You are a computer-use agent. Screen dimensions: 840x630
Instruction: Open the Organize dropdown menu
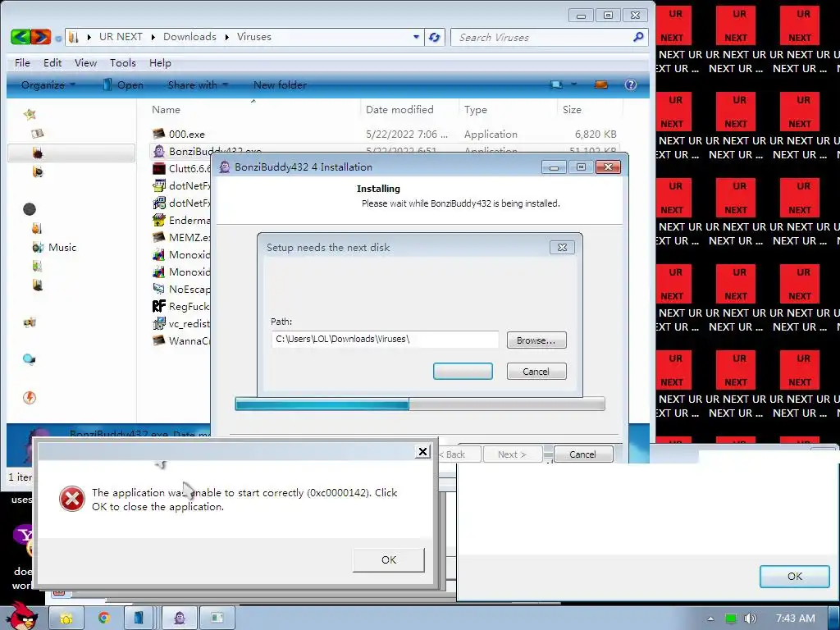(48, 84)
